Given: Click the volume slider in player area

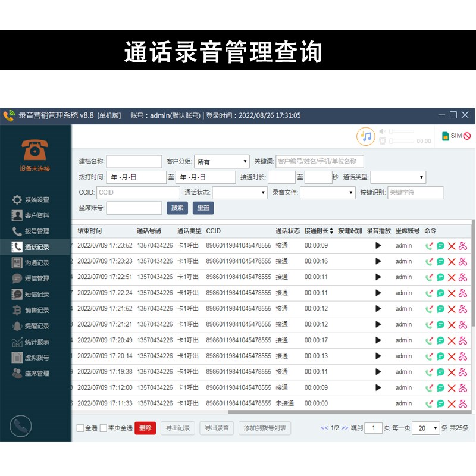Looking at the screenshot, I should [x=402, y=131].
